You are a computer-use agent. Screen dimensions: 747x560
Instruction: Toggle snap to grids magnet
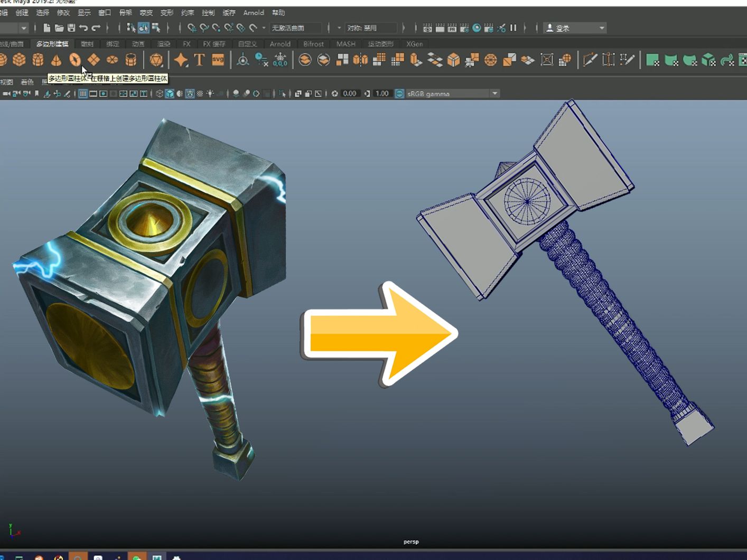point(192,28)
